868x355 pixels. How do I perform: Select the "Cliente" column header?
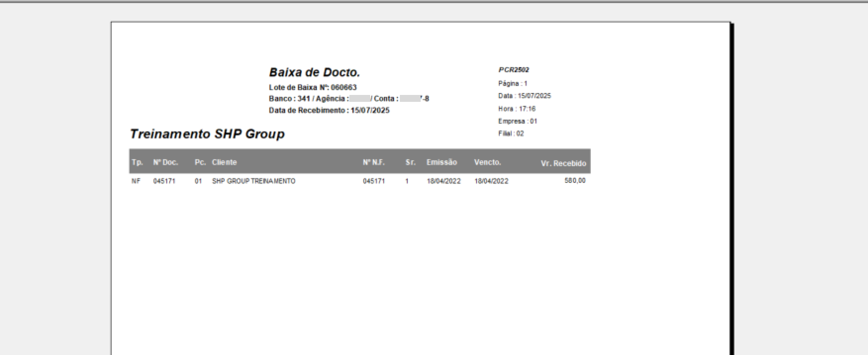(x=224, y=162)
